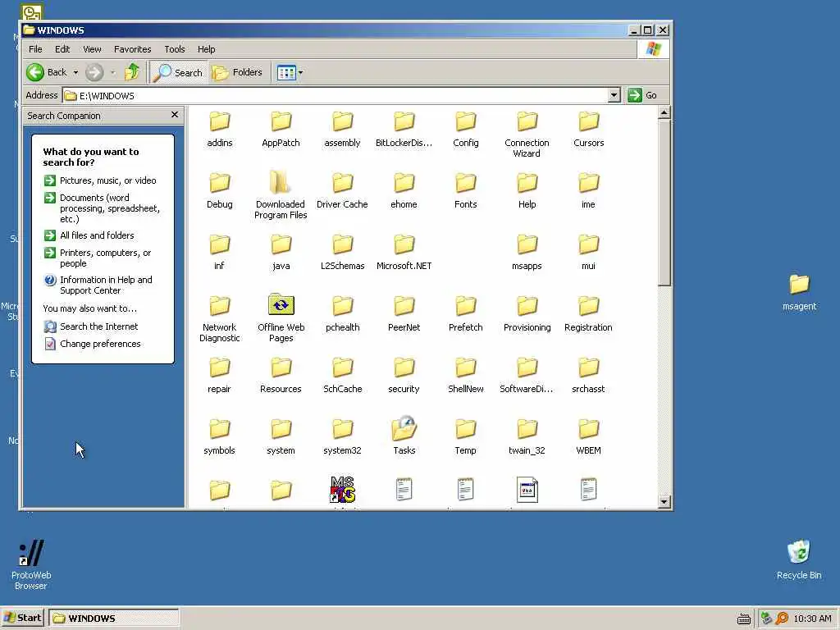Image resolution: width=840 pixels, height=630 pixels.
Task: Select the assembly folder
Action: click(342, 129)
